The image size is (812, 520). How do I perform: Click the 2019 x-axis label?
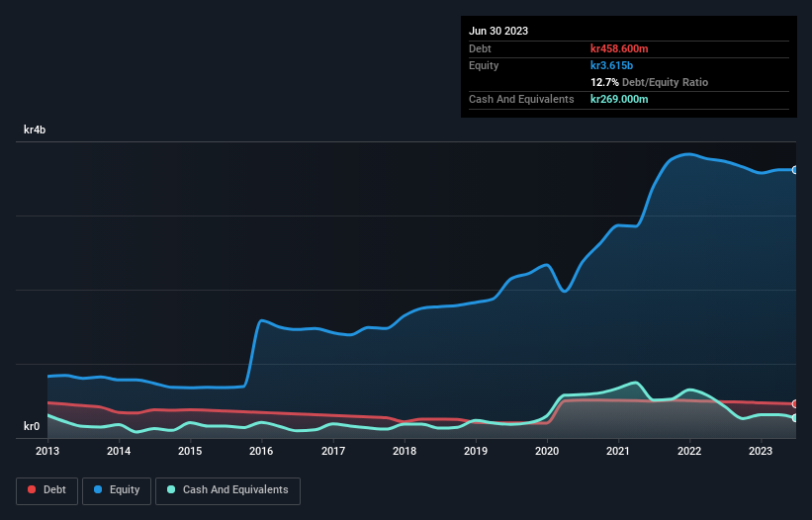click(476, 451)
